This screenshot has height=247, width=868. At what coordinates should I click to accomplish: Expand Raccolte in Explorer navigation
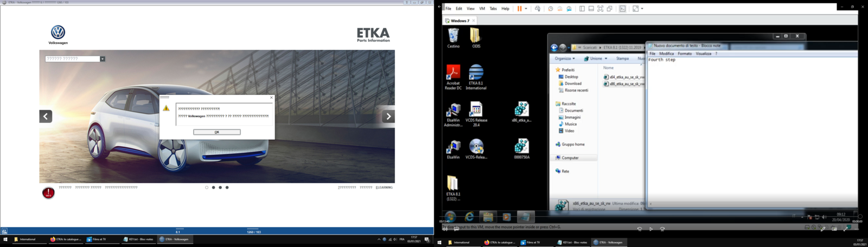pos(565,103)
